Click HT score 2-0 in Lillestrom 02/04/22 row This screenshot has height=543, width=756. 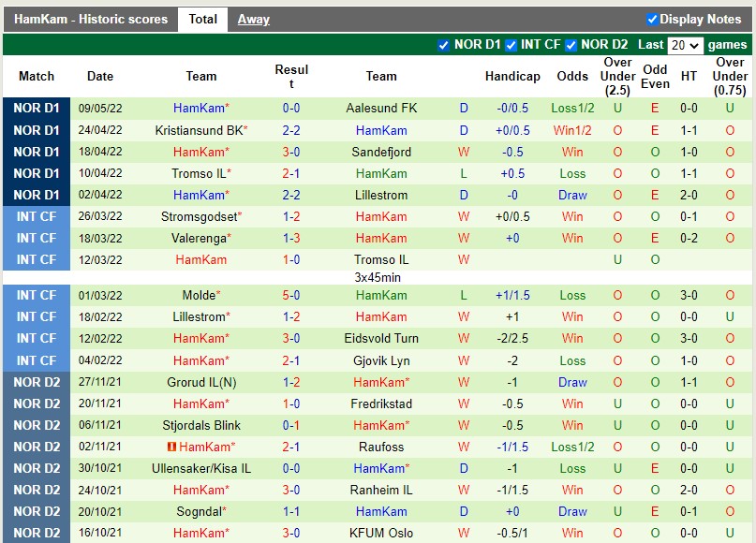689,195
